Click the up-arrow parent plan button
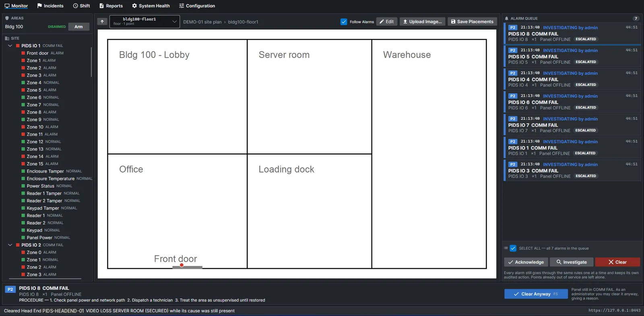Screen dimensions: 644x316 coord(102,22)
